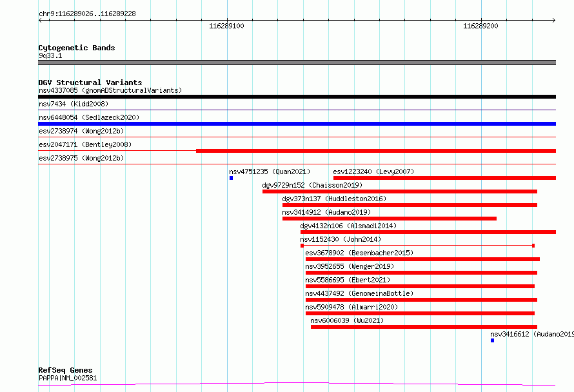The height and width of the screenshot is (392, 574).
Task: Click the 116289200 ruler position label
Action: point(480,26)
